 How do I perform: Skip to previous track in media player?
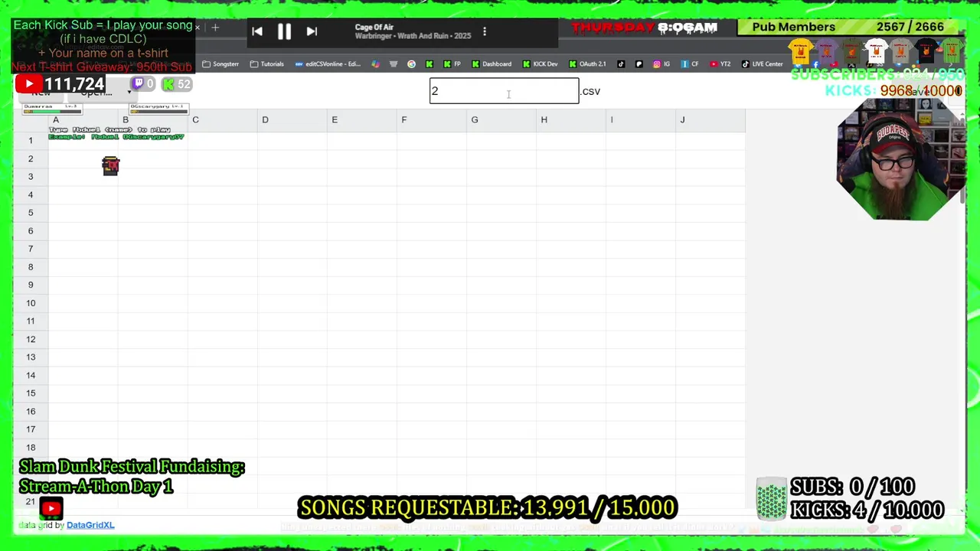[x=257, y=31]
